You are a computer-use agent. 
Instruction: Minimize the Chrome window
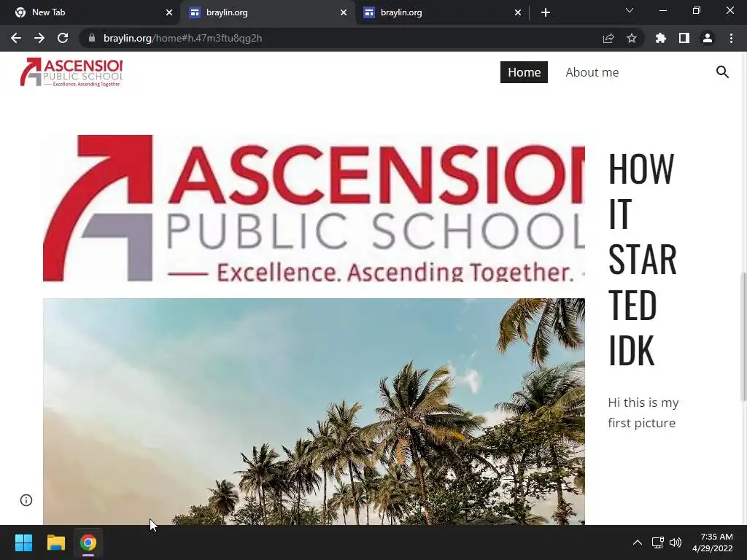coord(662,10)
